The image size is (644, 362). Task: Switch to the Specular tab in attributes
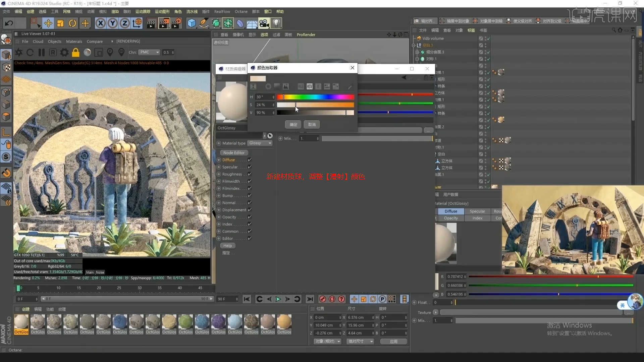coord(477,211)
